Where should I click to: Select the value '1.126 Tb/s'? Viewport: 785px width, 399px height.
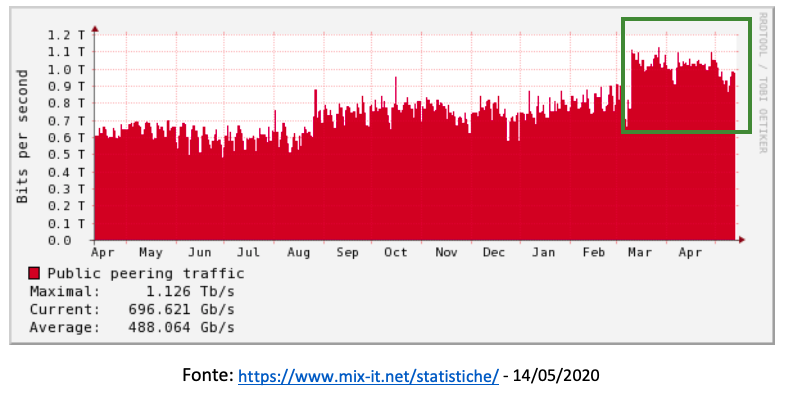tap(190, 291)
